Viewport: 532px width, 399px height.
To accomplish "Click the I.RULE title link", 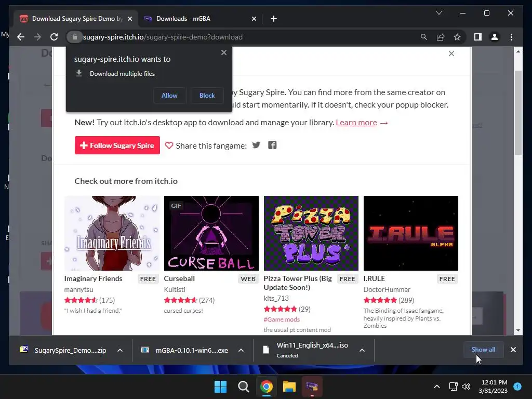I will [374, 278].
